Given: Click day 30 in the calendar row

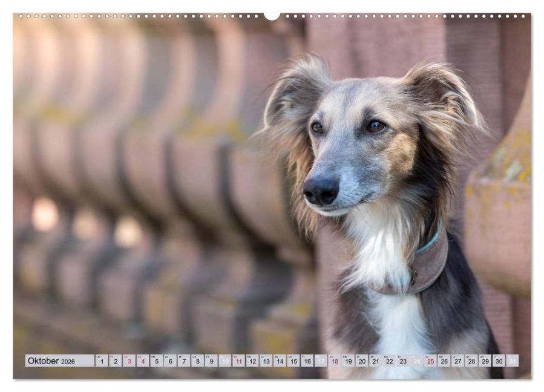Looking at the screenshot, I should pos(499,361).
